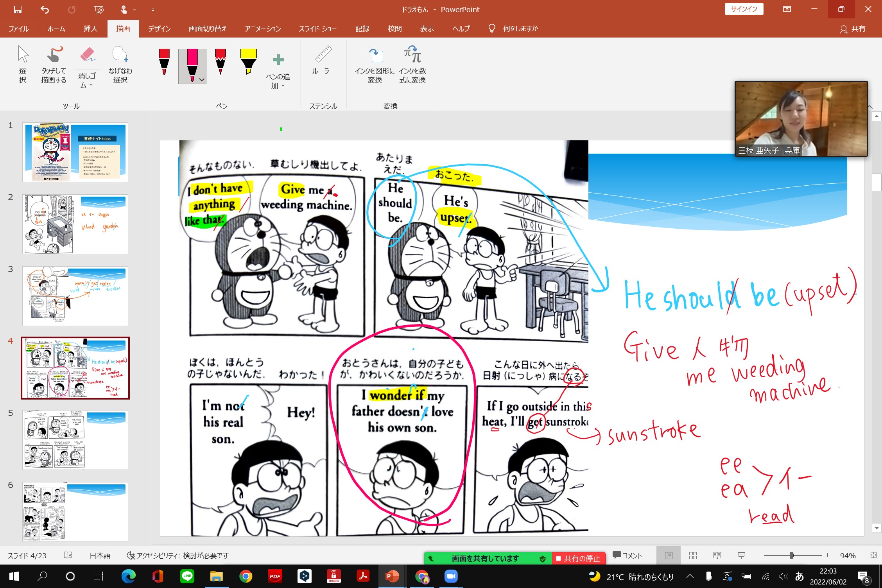The height and width of the screenshot is (588, 882).
Task: Switch to the ホーム tab
Action: coord(56,29)
